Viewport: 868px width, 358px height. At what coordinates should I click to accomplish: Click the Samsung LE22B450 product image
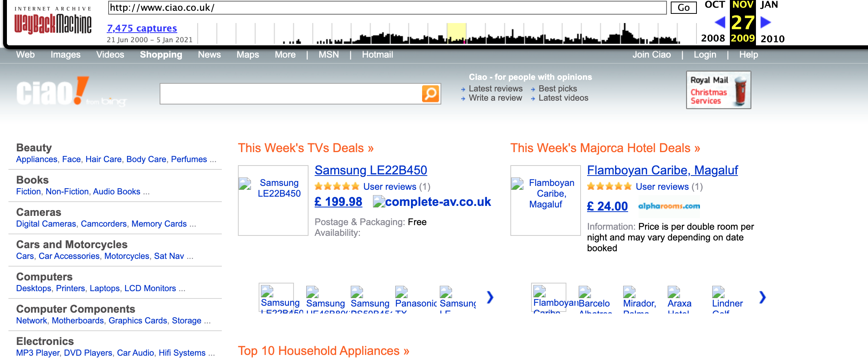point(273,200)
